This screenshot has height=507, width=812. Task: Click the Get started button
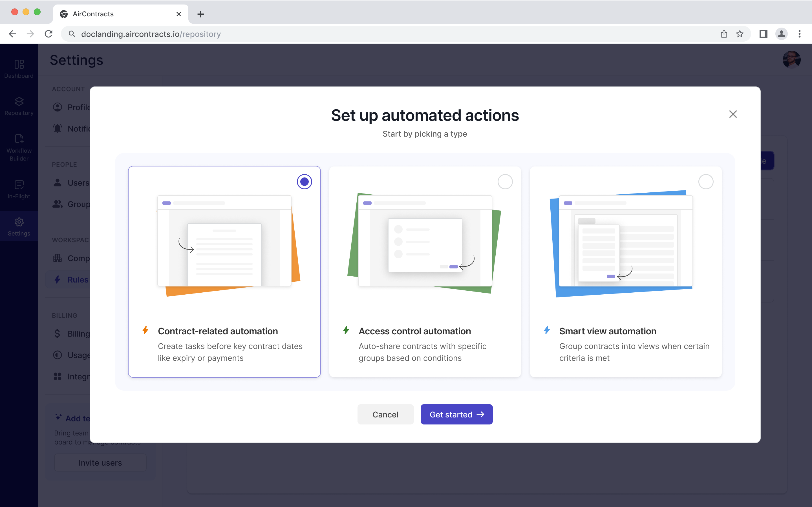click(x=456, y=414)
